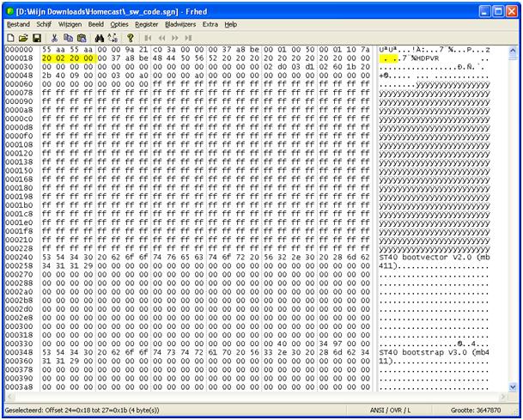
Task: Click ASCII text '411)' in row 000258
Action: (x=388, y=266)
